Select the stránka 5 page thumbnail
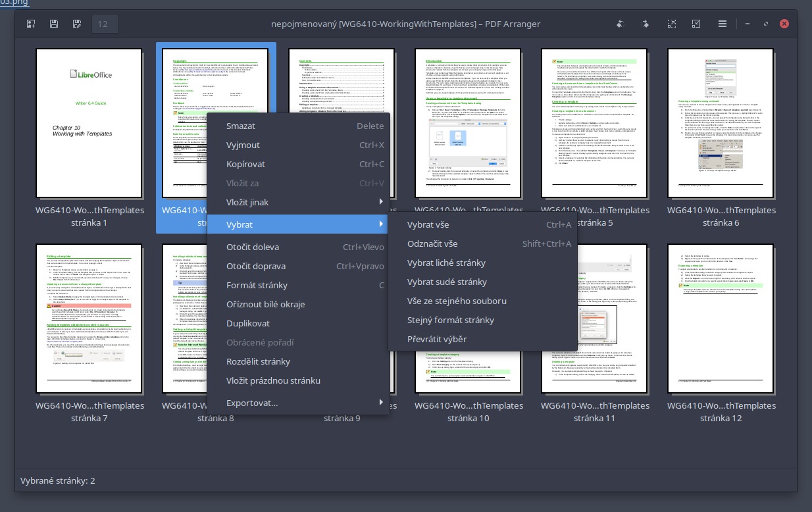Screen dimensions: 812x512 (x=595, y=123)
